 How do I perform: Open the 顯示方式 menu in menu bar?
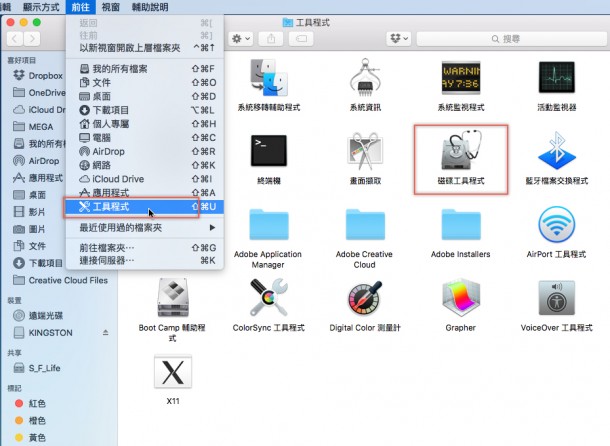(41, 7)
